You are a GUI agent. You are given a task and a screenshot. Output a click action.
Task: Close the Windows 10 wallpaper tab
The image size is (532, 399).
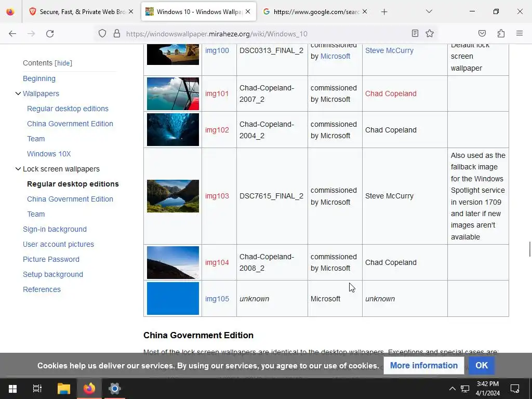click(x=248, y=11)
